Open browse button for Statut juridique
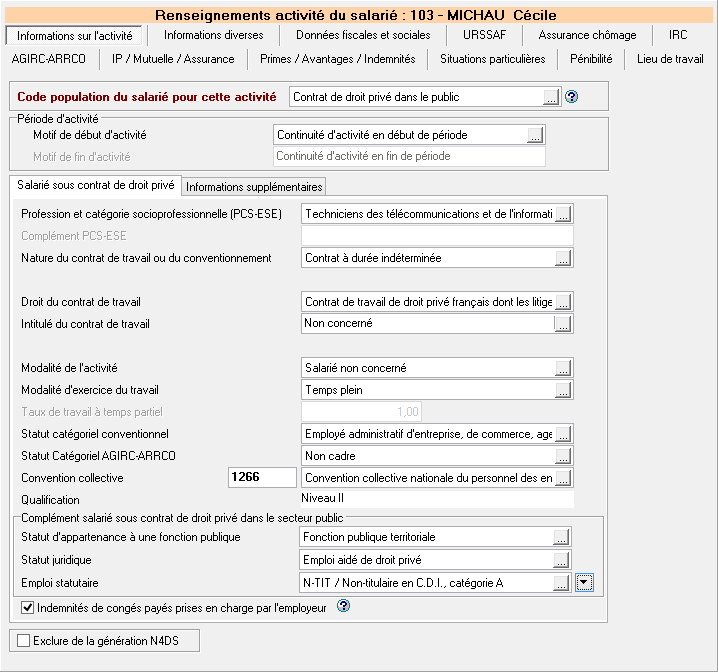Image resolution: width=718 pixels, height=672 pixels. 563,560
